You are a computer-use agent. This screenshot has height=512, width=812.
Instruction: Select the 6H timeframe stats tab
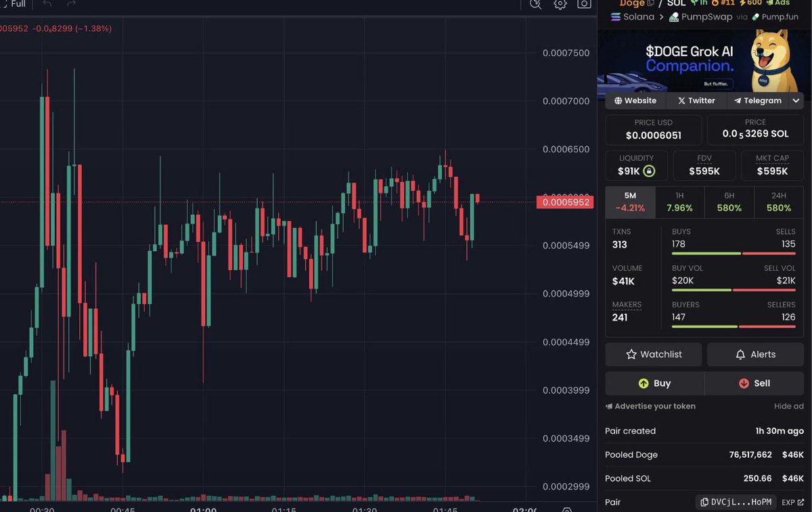pos(729,202)
